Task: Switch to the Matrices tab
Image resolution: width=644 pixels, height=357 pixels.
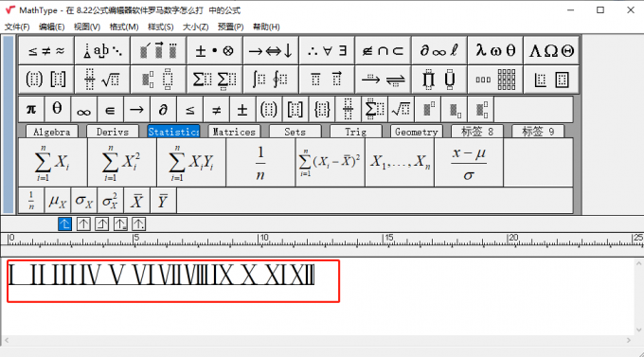Action: click(234, 132)
